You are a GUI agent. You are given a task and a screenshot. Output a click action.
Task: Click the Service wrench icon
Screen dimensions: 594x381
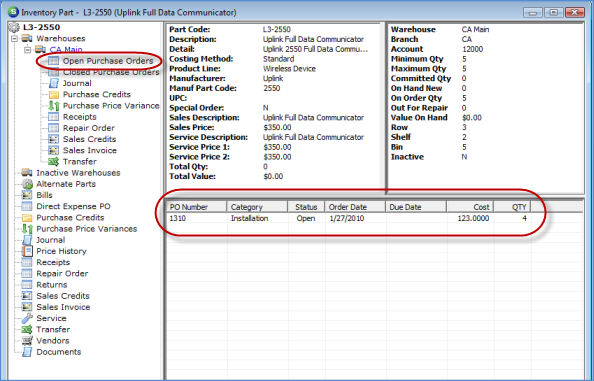pos(27,318)
